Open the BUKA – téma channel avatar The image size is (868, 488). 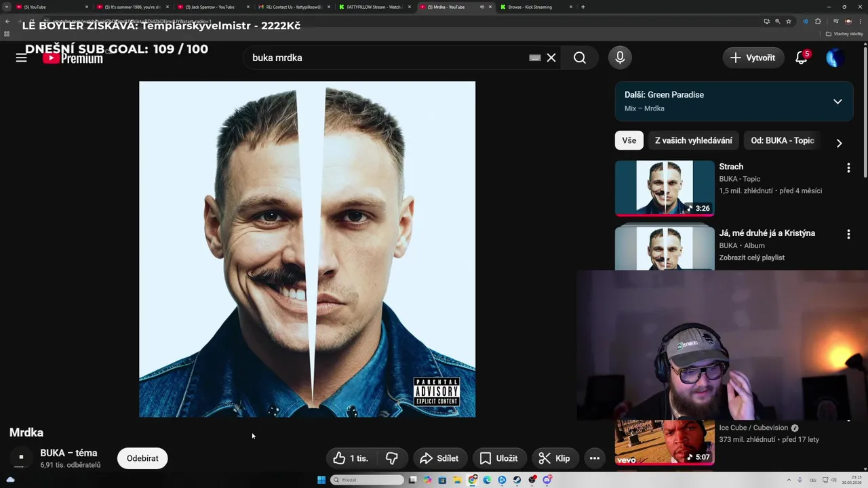21,457
